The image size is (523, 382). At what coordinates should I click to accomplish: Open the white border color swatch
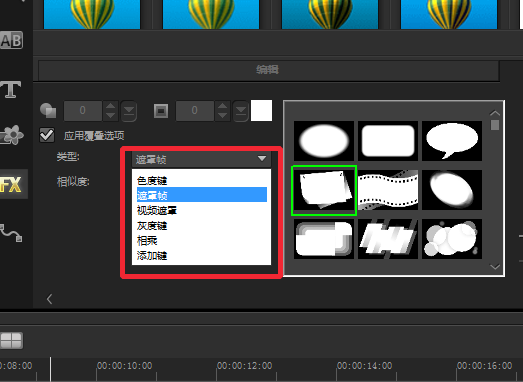[262, 110]
